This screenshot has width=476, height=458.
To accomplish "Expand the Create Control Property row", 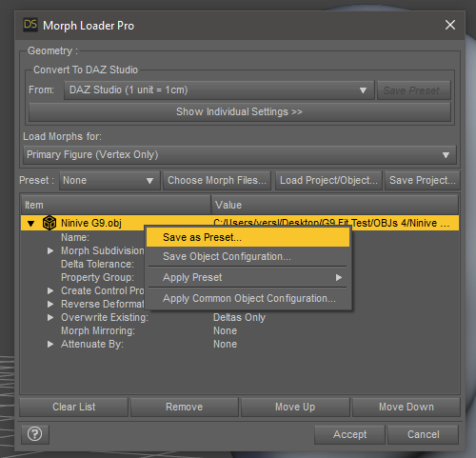I will point(50,290).
